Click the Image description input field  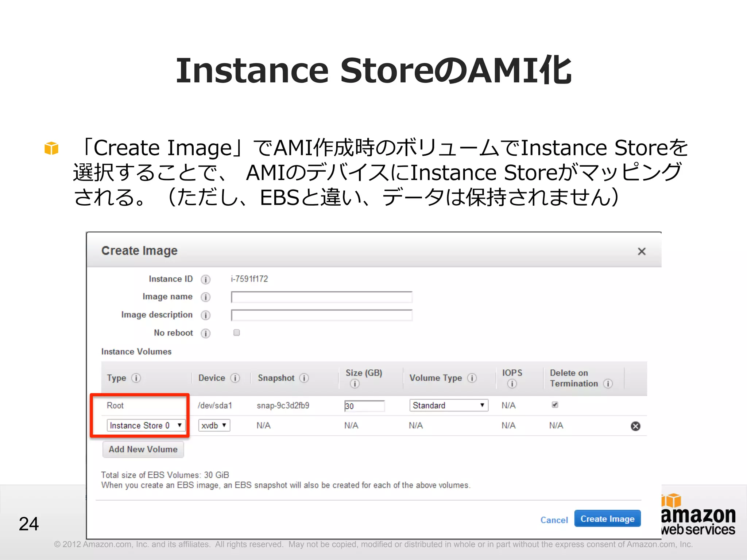(x=322, y=315)
